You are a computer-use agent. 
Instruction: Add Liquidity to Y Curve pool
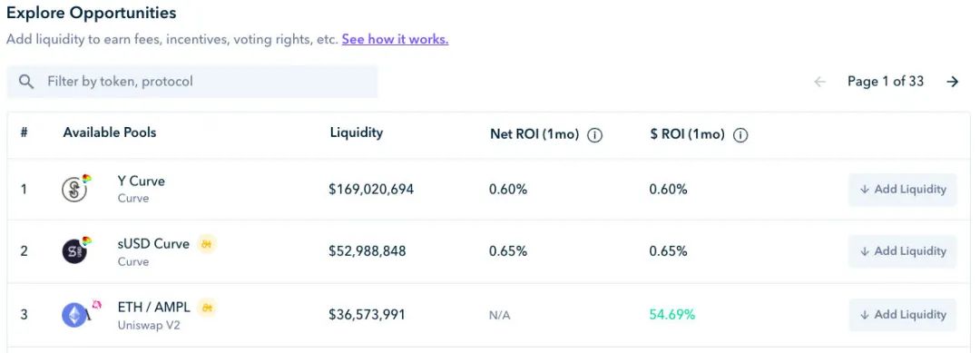coord(903,190)
